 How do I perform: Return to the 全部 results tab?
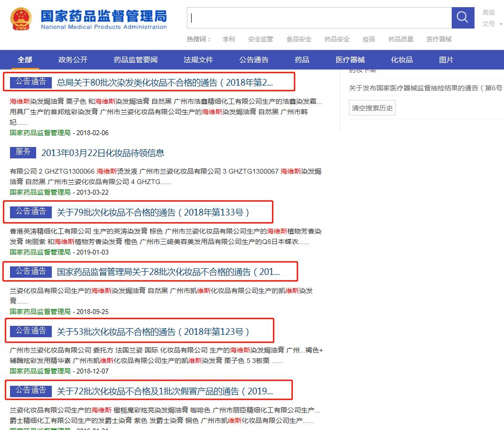click(x=25, y=59)
